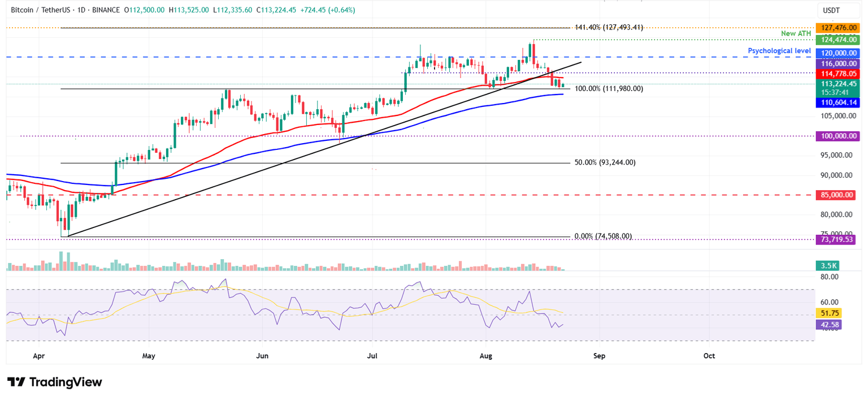The width and height of the screenshot is (868, 400).
Task: Click the current price label 113,224.45
Action: pyautogui.click(x=838, y=83)
